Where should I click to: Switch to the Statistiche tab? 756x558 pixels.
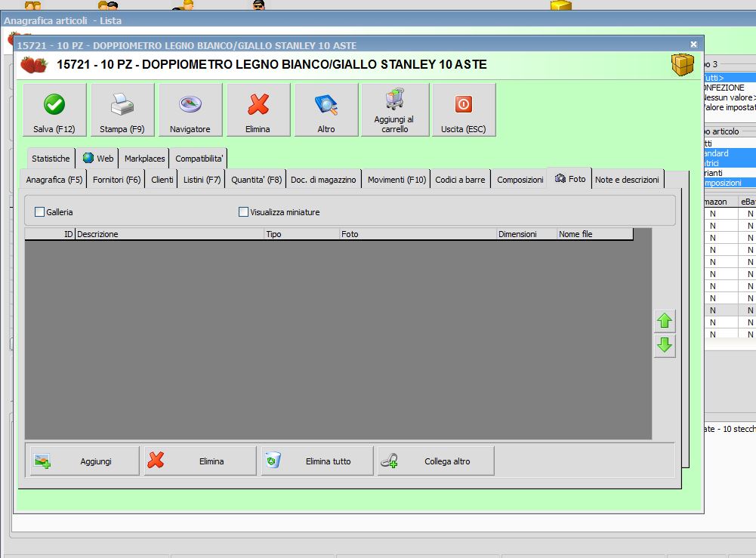coord(51,159)
